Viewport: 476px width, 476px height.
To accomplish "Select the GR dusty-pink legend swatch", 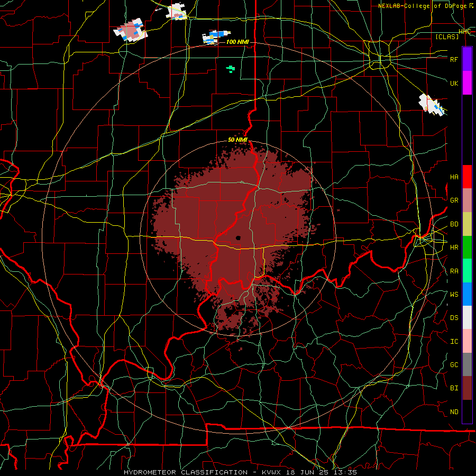I will pos(467,200).
